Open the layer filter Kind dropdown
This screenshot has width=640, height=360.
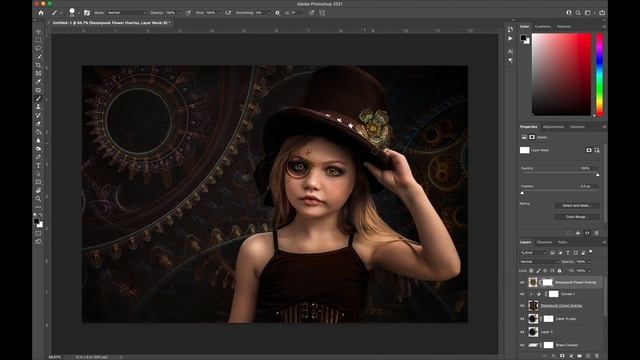pos(533,253)
